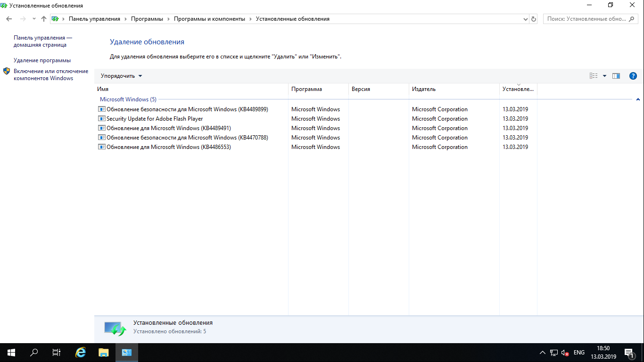Sort by Имя column header

coord(191,89)
